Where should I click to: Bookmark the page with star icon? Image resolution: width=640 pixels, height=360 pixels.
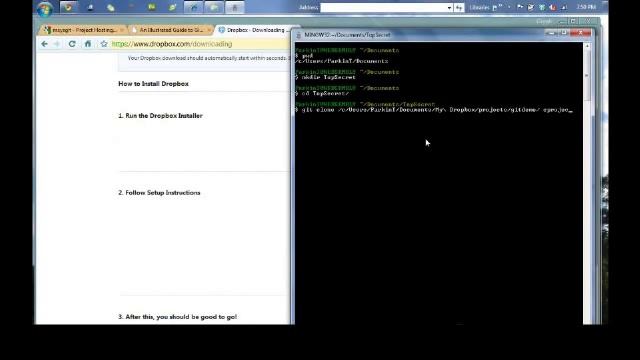click(104, 44)
